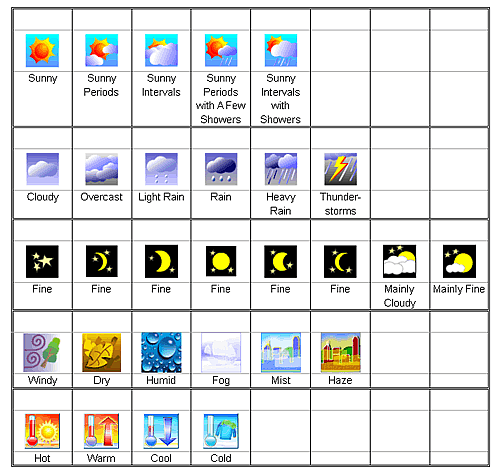This screenshot has height=474, width=500.
Task: Click Sunny Intervals with Showers icon
Action: 281,50
